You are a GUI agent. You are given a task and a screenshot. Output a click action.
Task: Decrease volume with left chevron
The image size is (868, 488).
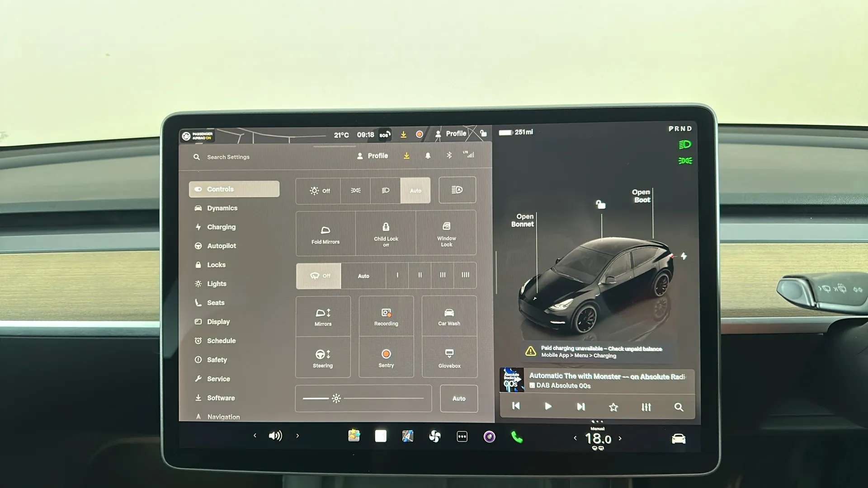pos(255,436)
